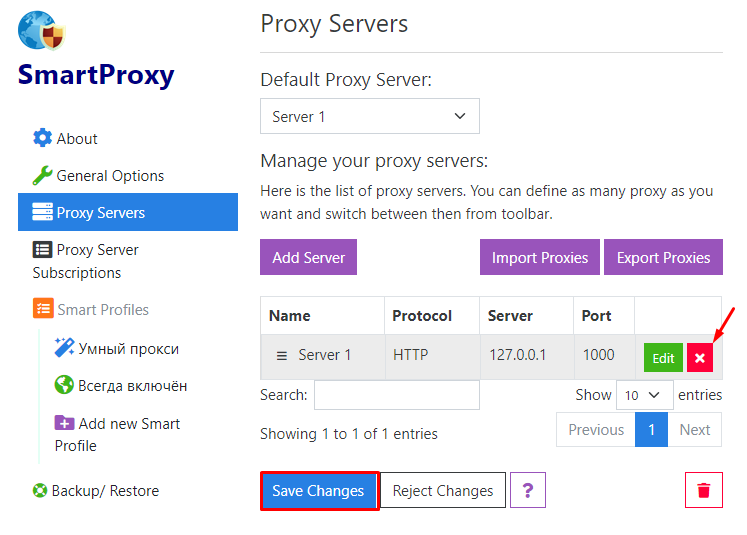Go to Backup/ Restore section
The image size is (747, 535).
(x=96, y=491)
